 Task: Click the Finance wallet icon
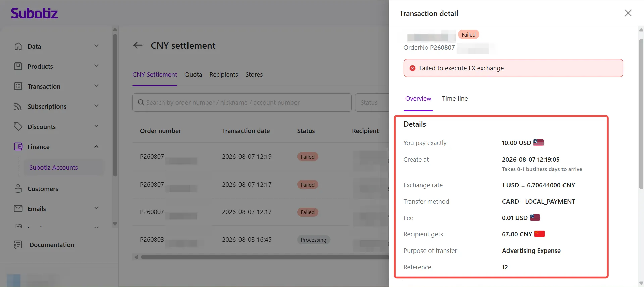tap(18, 147)
